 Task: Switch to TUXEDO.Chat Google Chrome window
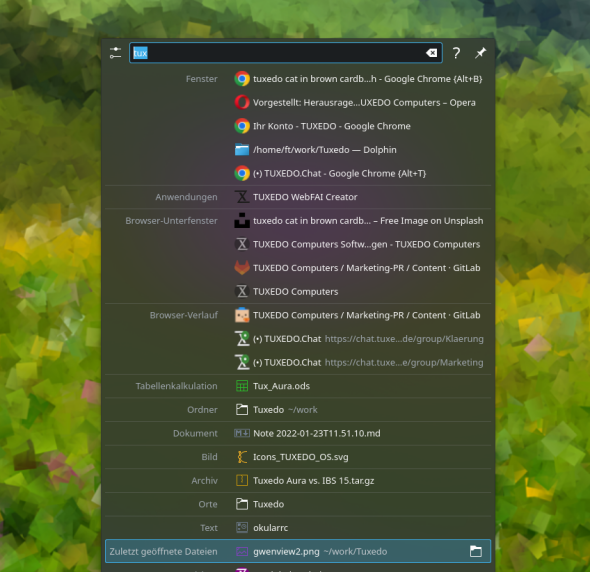pos(298,173)
